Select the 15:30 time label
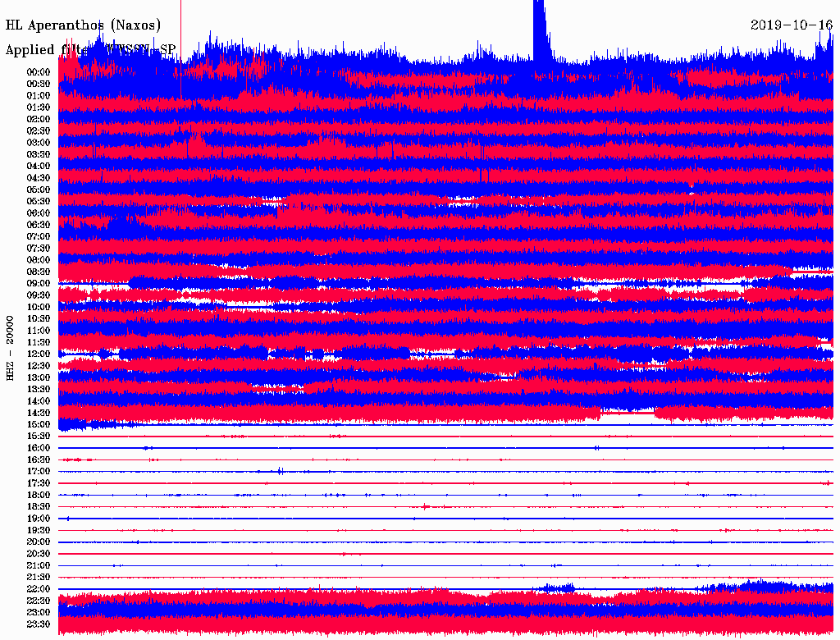This screenshot has height=640, width=840. (x=39, y=437)
